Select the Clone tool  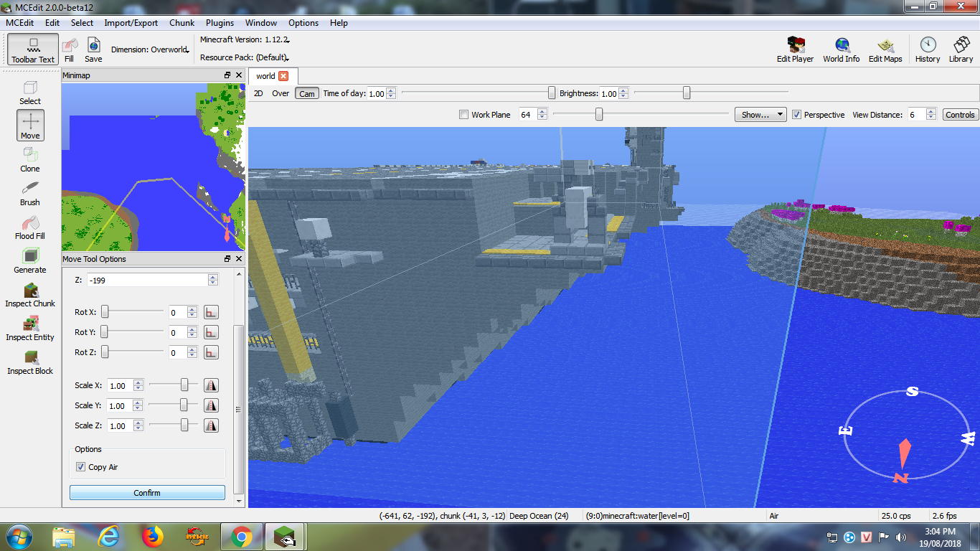tap(30, 159)
